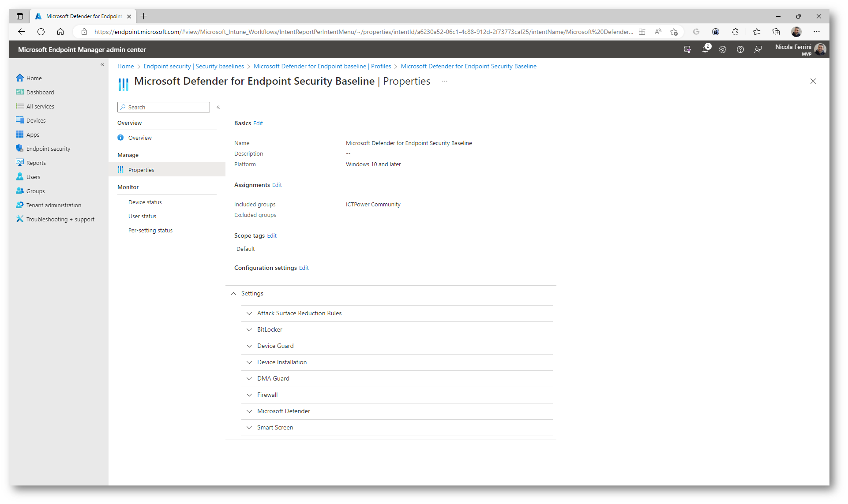Select the Microsoft Defender for Endpoint browser tab
Viewport: 848px width, 504px height.
coord(83,16)
